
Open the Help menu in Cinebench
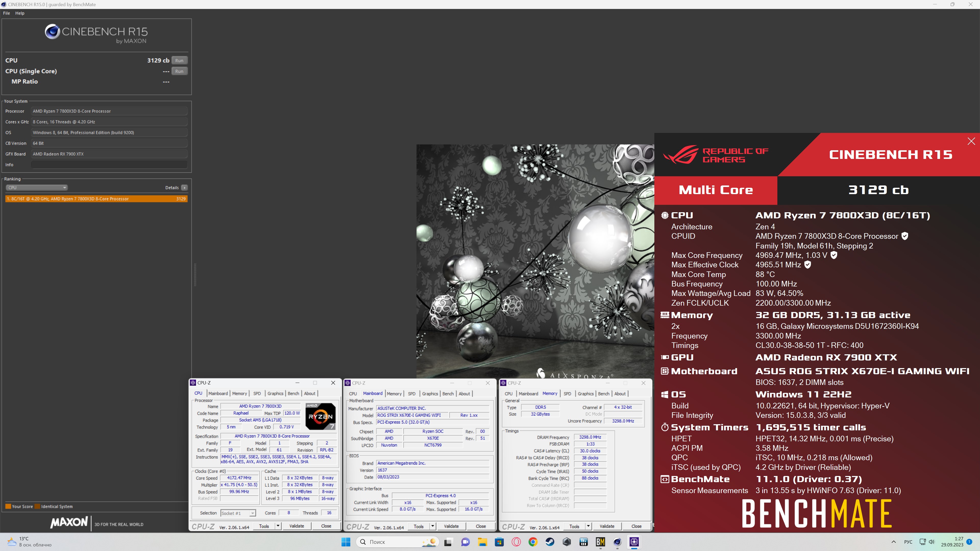[20, 13]
